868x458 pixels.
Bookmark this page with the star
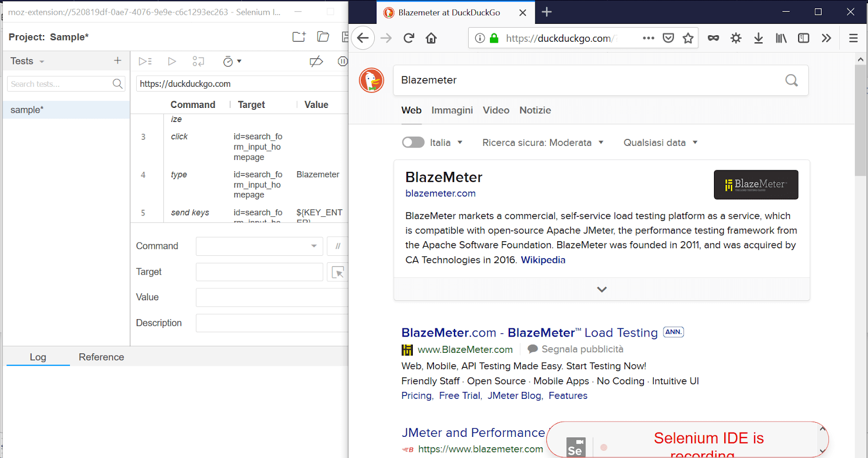point(688,38)
